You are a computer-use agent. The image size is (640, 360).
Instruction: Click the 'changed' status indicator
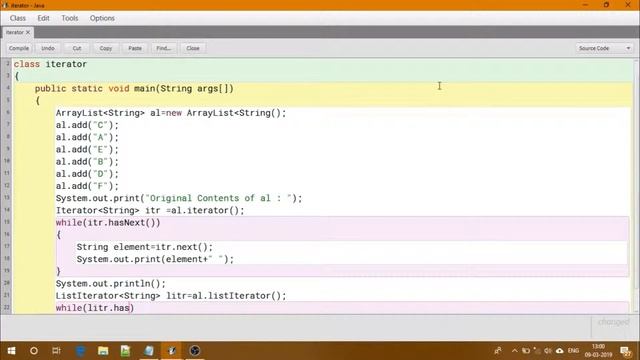pos(613,322)
